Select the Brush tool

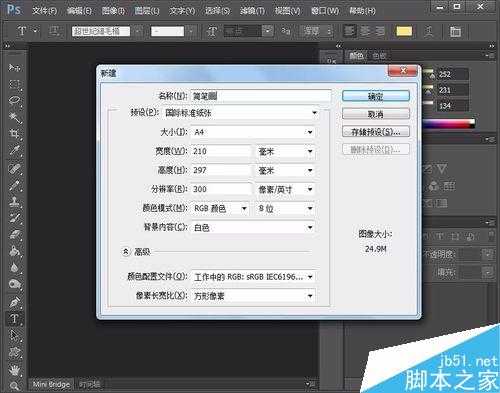pyautogui.click(x=14, y=185)
